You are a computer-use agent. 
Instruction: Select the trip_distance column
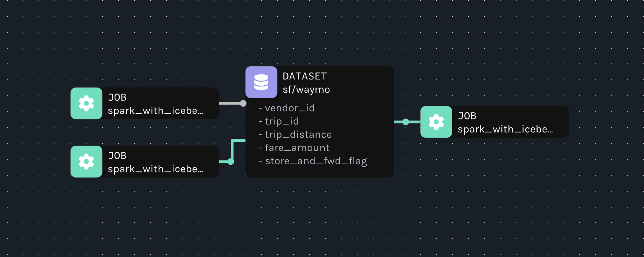(x=298, y=134)
